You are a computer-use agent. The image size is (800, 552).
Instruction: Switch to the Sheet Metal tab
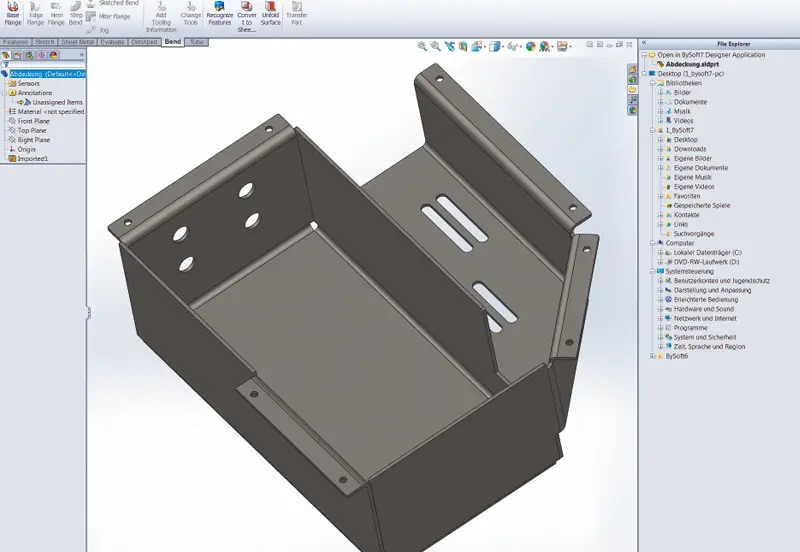click(x=76, y=42)
